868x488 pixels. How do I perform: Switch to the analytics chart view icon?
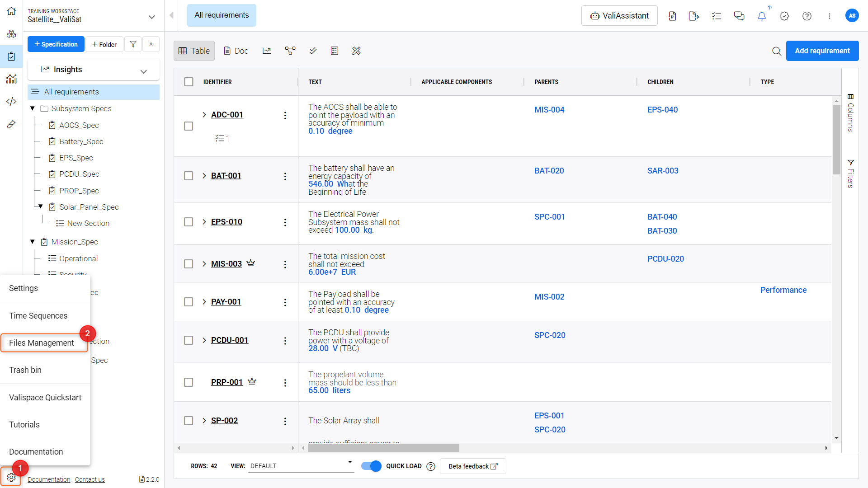(x=267, y=51)
